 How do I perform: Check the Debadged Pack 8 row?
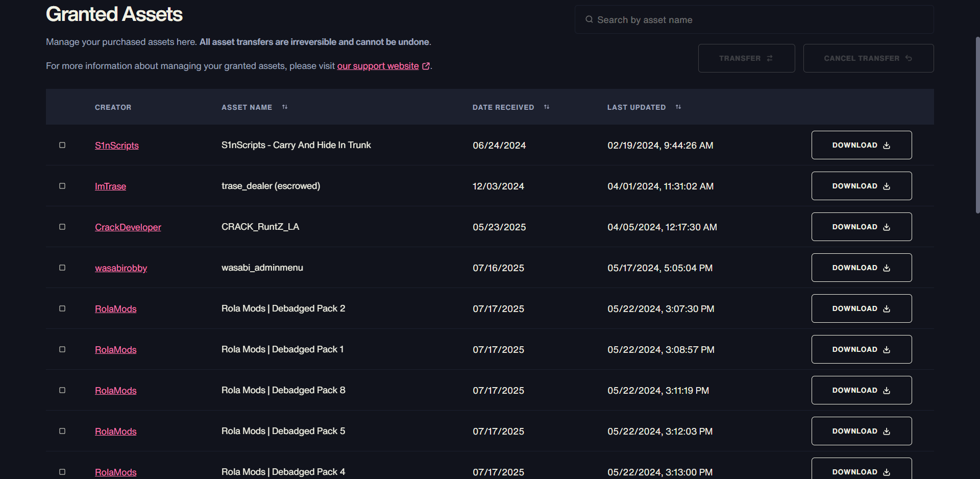click(62, 390)
